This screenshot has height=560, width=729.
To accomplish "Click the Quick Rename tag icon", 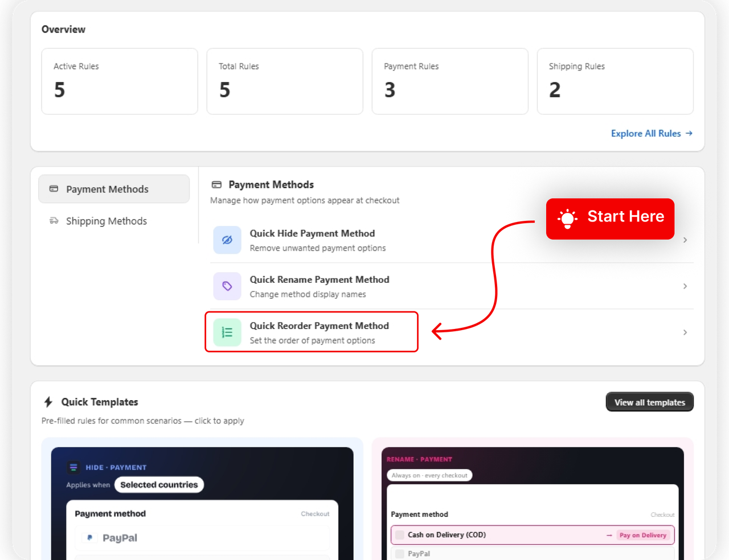I will click(227, 286).
